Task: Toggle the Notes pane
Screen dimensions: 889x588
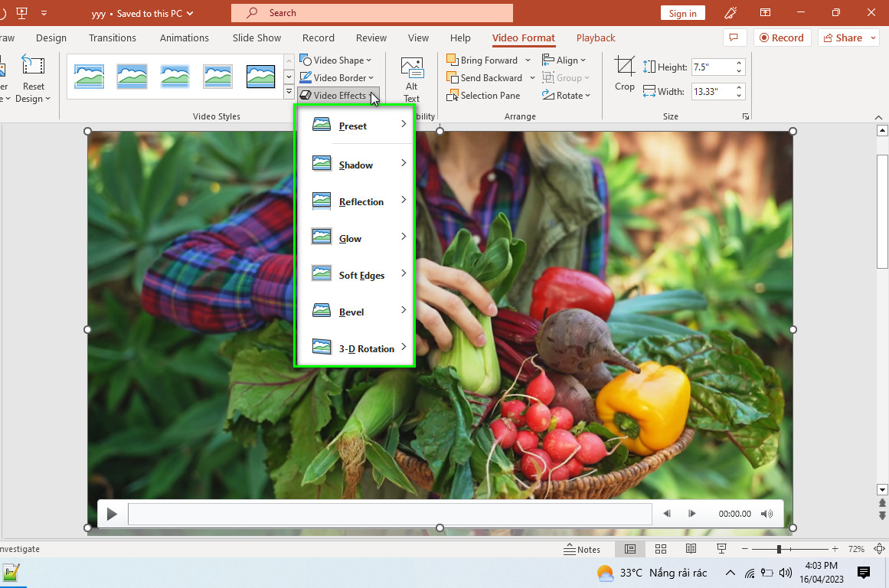Action: 582,549
